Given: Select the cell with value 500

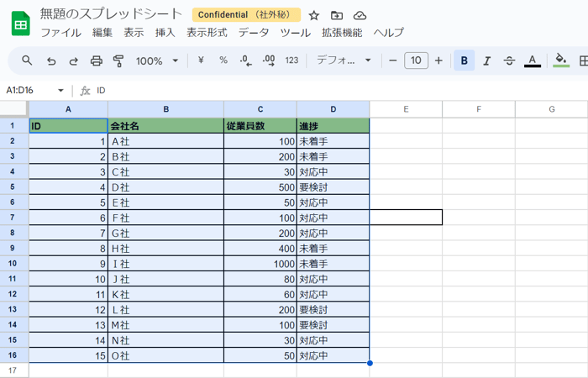Looking at the screenshot, I should coord(260,187).
